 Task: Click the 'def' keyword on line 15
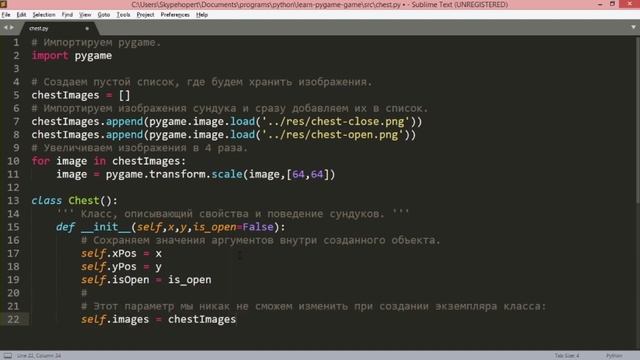[65, 227]
